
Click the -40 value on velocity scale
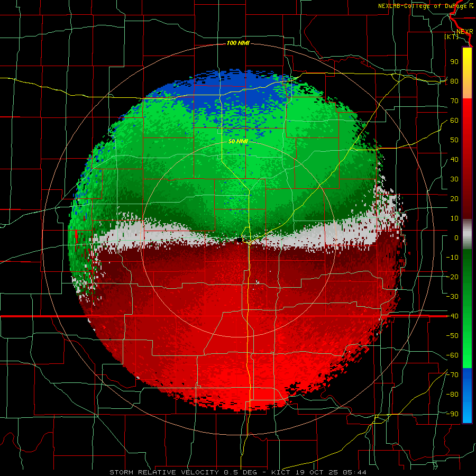[452, 316]
